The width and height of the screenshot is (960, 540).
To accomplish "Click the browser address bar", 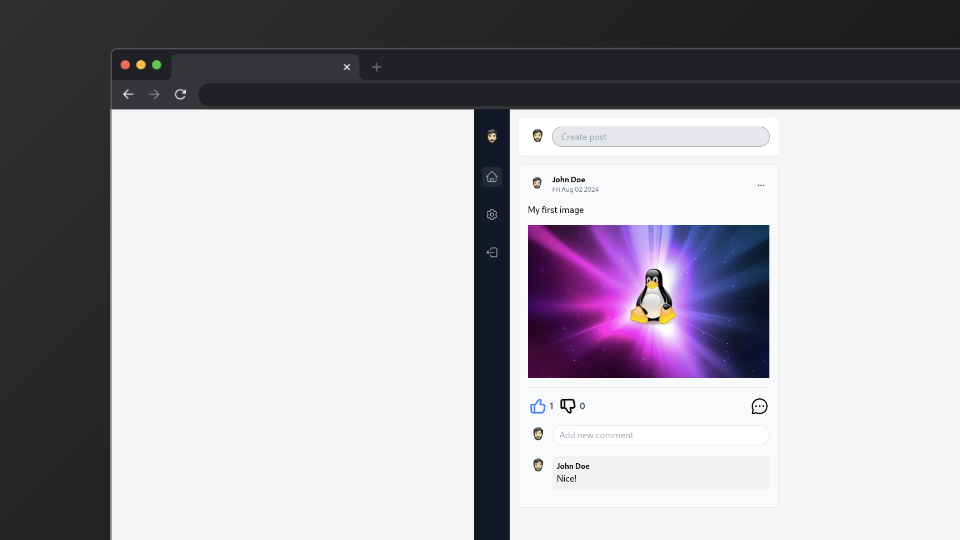I will [x=579, y=94].
